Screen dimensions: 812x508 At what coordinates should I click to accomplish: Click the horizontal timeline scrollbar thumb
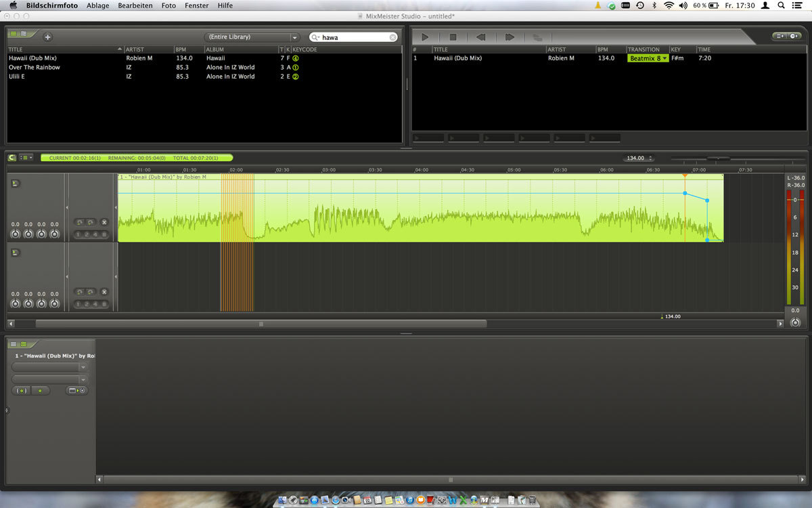coord(261,324)
